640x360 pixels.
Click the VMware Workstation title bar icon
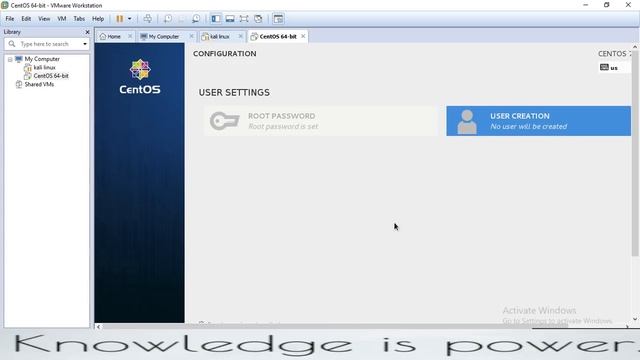pos(4,5)
